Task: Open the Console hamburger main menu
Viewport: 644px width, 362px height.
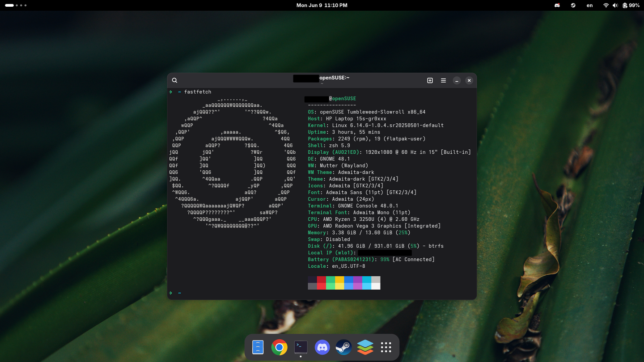Action: 443,80
